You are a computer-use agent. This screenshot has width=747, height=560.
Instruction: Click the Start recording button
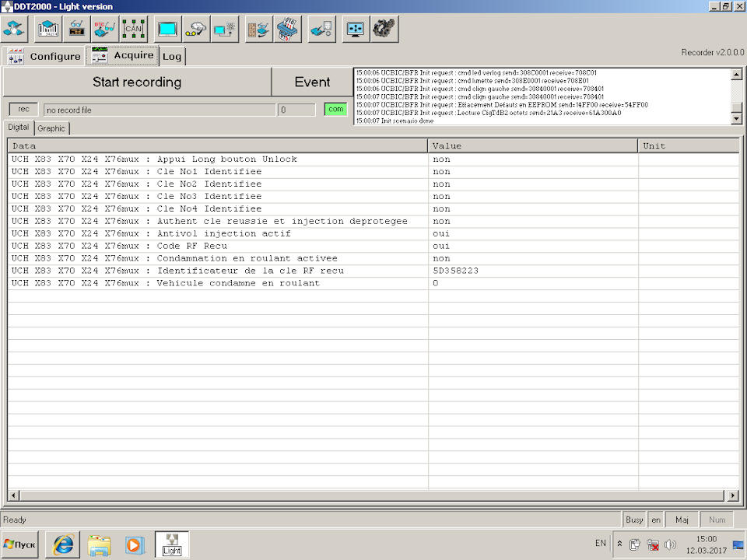(137, 82)
